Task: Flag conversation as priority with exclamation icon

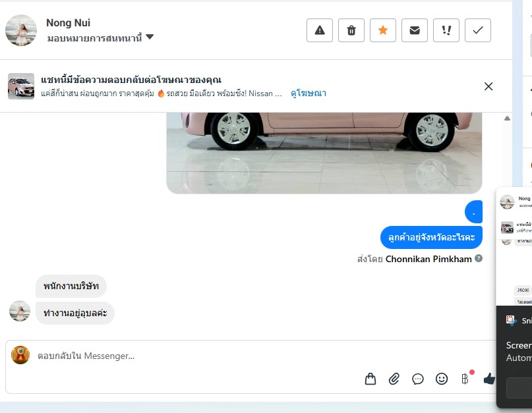Action: (x=446, y=30)
